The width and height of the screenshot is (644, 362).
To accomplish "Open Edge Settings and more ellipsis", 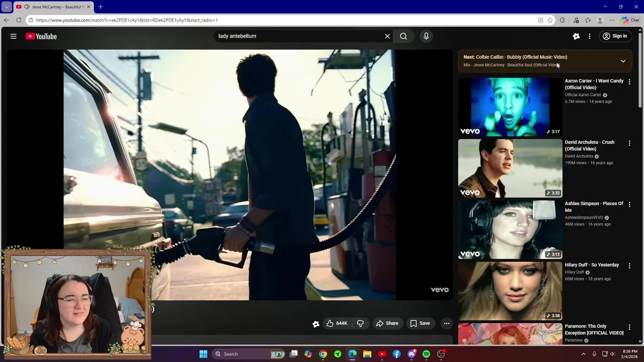I will [x=612, y=20].
